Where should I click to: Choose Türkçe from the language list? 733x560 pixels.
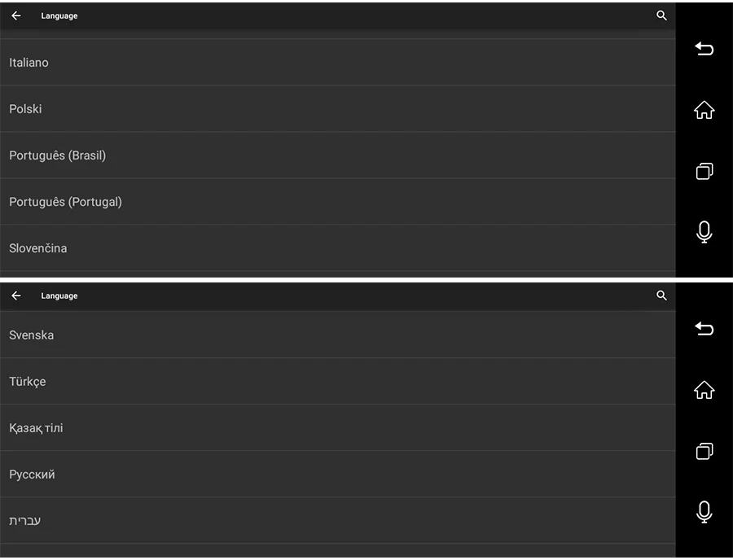[337, 381]
